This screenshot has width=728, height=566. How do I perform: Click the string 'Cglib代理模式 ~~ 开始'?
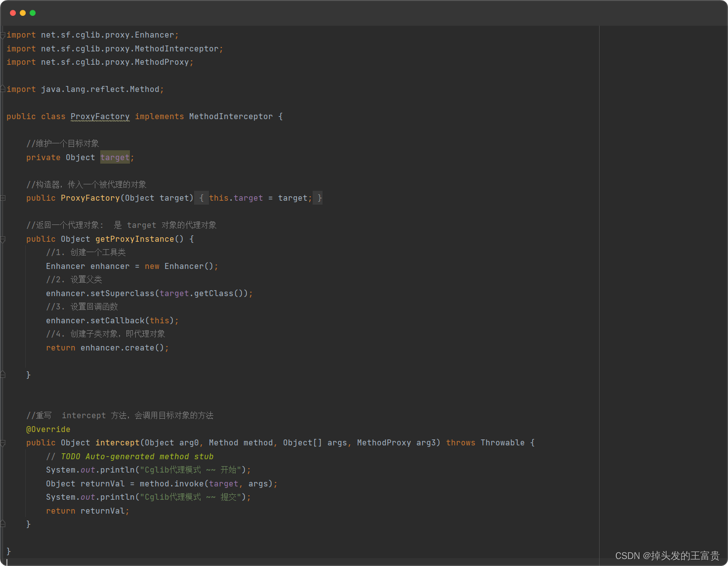[191, 470]
